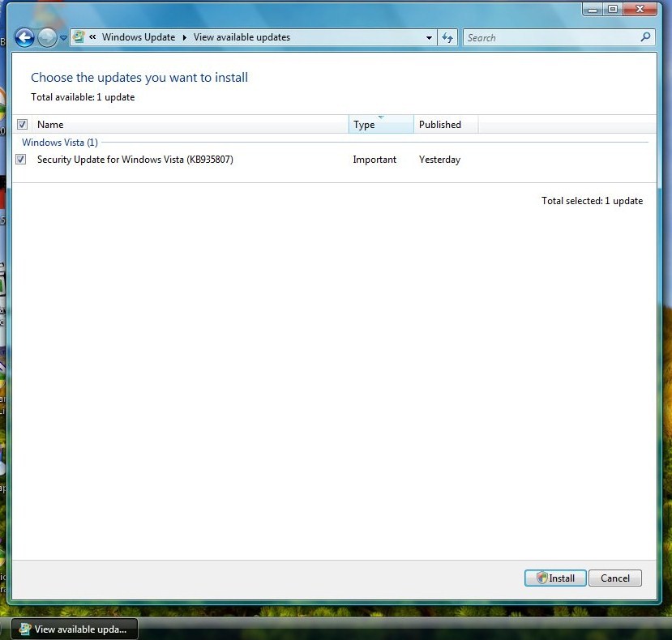The image size is (672, 640).
Task: Collapse the Windows Vista (1) group
Action: 60,143
